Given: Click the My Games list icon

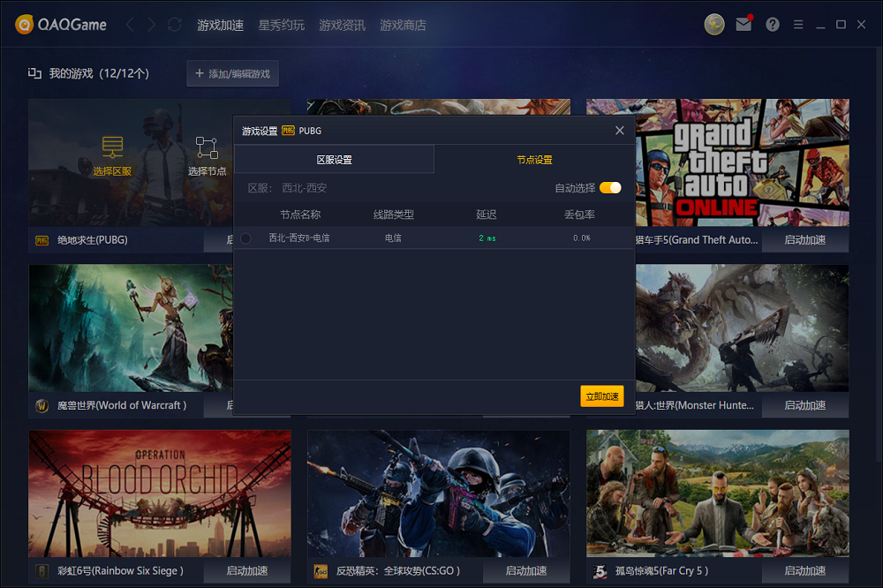Looking at the screenshot, I should [x=35, y=73].
